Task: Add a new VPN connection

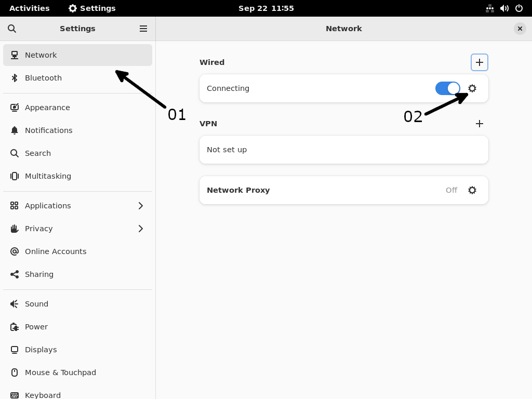Action: point(479,124)
